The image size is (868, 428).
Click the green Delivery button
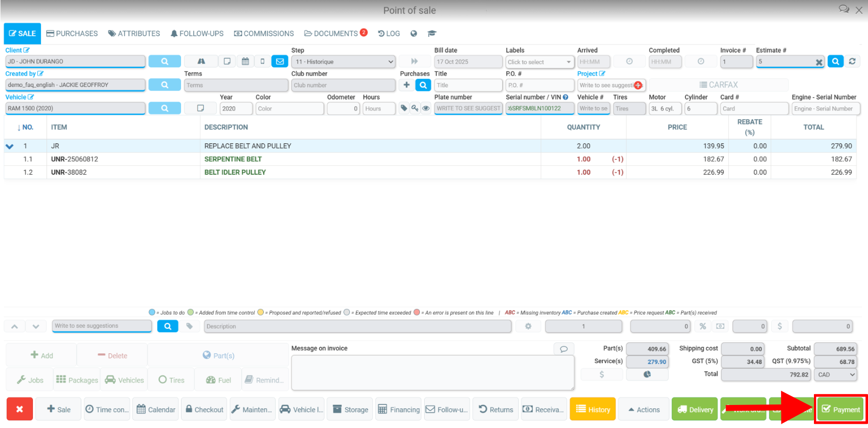pos(695,410)
